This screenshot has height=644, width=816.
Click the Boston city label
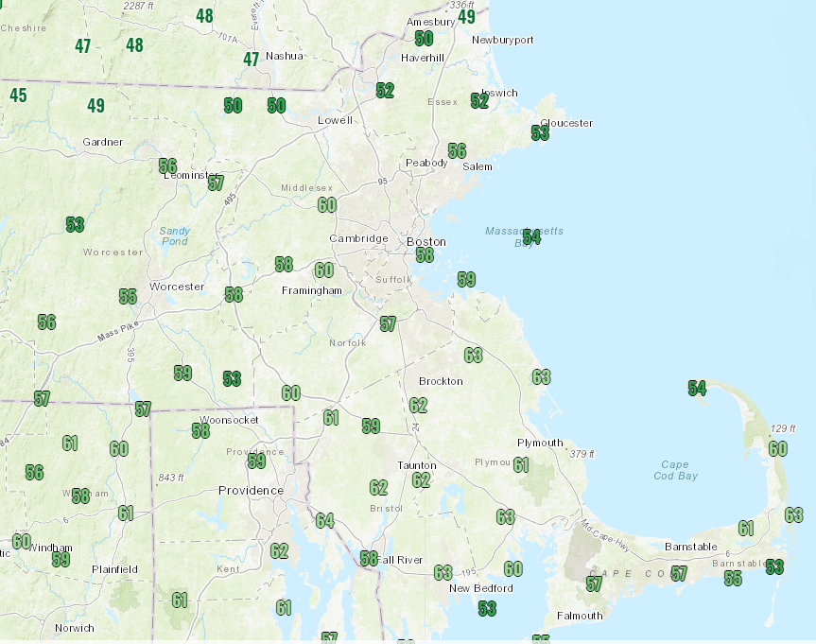tap(425, 241)
